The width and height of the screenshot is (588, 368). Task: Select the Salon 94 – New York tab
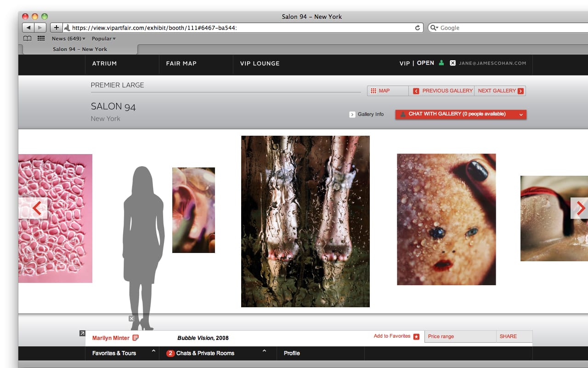point(80,49)
